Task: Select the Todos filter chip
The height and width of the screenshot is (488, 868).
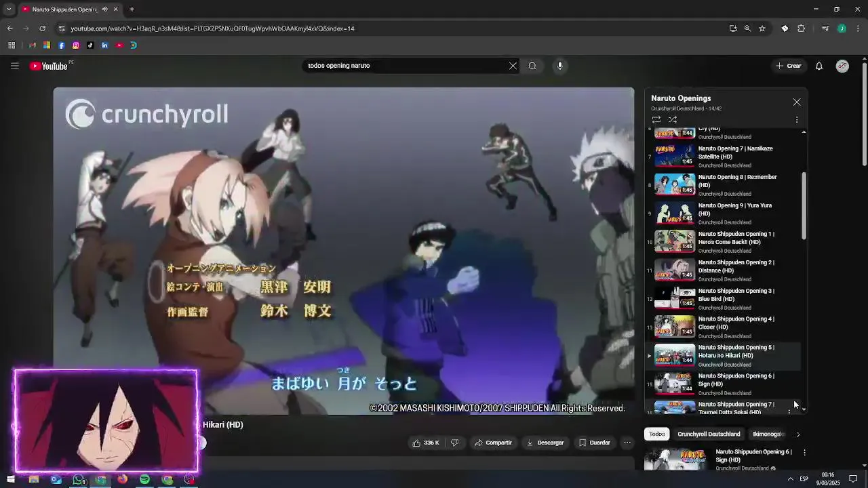Action: (x=656, y=434)
